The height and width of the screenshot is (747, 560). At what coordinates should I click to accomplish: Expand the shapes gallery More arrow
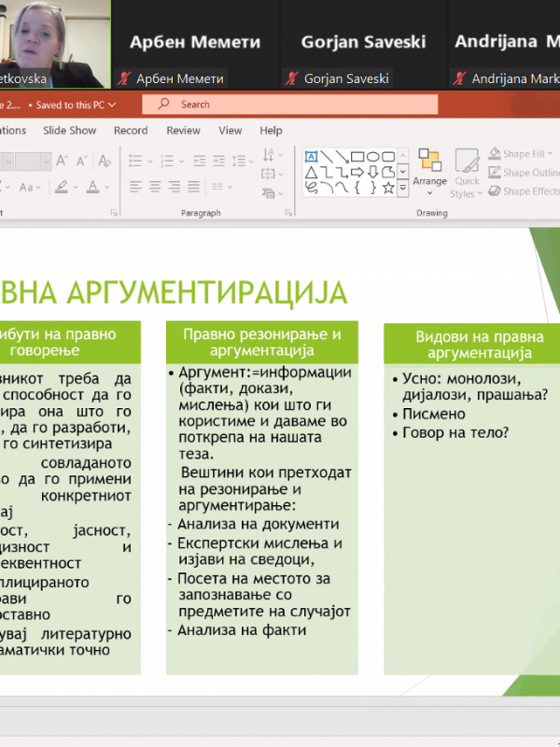click(x=402, y=189)
